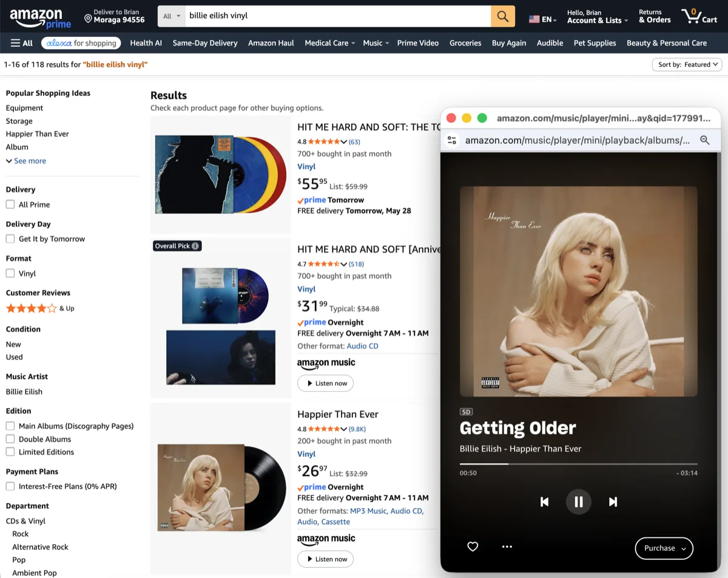
Task: Select the Alternative Rock department
Action: click(40, 547)
